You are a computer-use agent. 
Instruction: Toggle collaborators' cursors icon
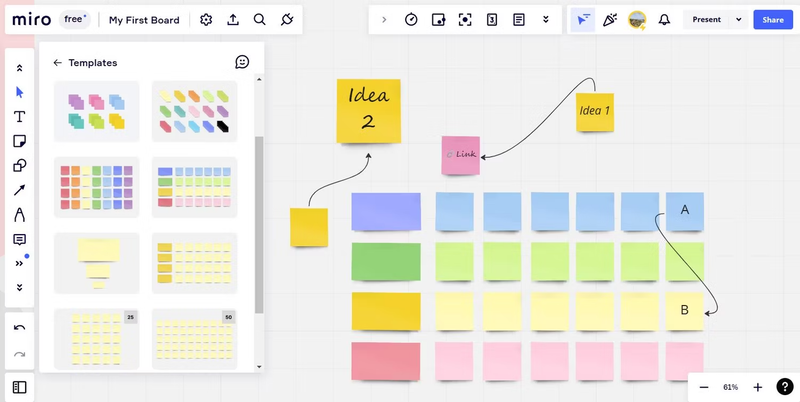click(x=583, y=20)
